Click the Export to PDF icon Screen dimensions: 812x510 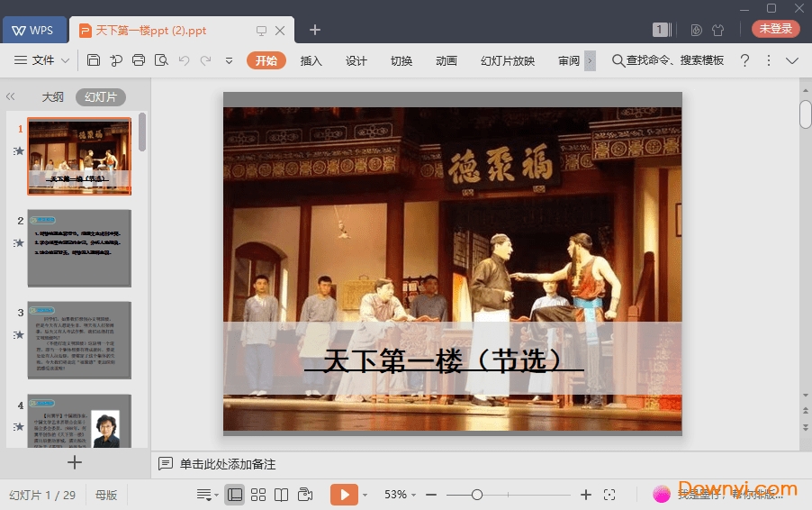tap(116, 60)
